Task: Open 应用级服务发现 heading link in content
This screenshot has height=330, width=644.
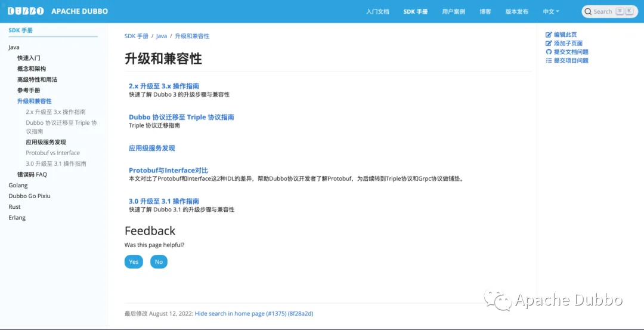Action: point(152,148)
